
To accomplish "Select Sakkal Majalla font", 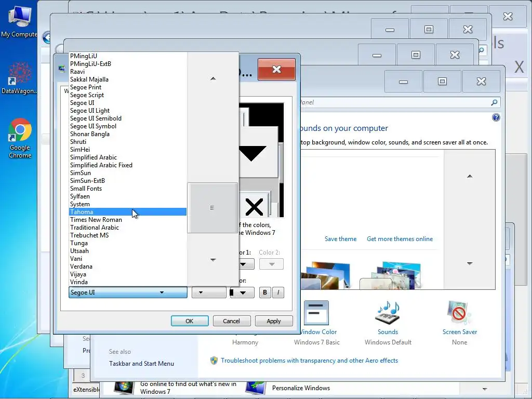I will click(x=128, y=79).
